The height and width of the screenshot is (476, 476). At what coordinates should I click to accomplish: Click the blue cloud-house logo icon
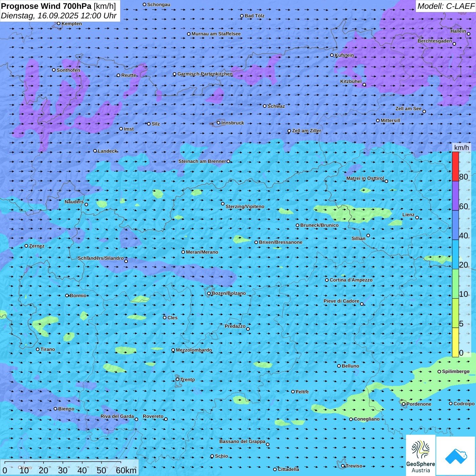pyautogui.click(x=456, y=456)
